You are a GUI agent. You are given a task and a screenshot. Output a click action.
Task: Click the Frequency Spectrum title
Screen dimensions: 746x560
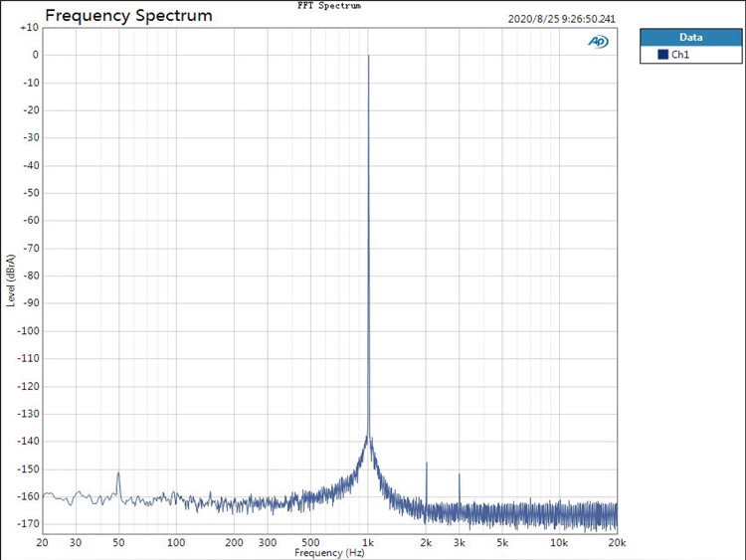pos(128,16)
